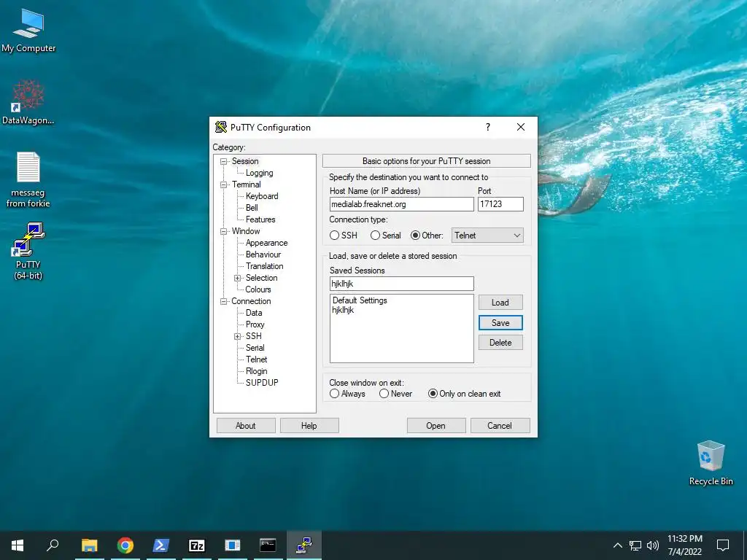
Task: Select SSH connection type
Action: click(343, 236)
